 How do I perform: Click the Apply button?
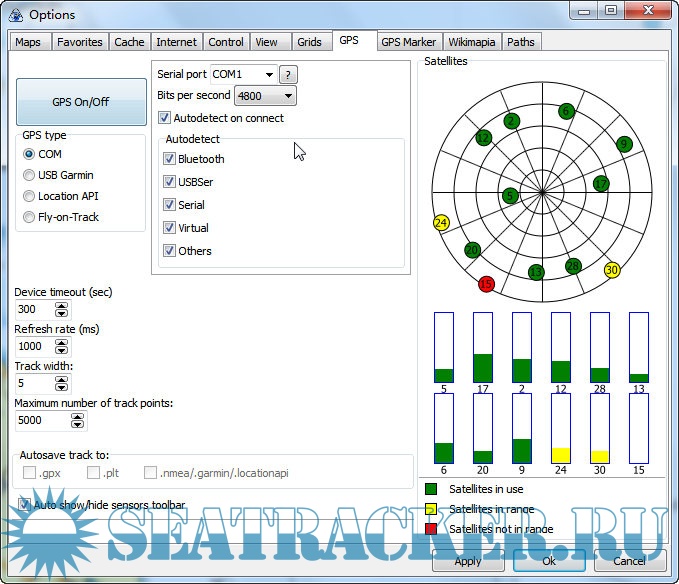click(468, 561)
